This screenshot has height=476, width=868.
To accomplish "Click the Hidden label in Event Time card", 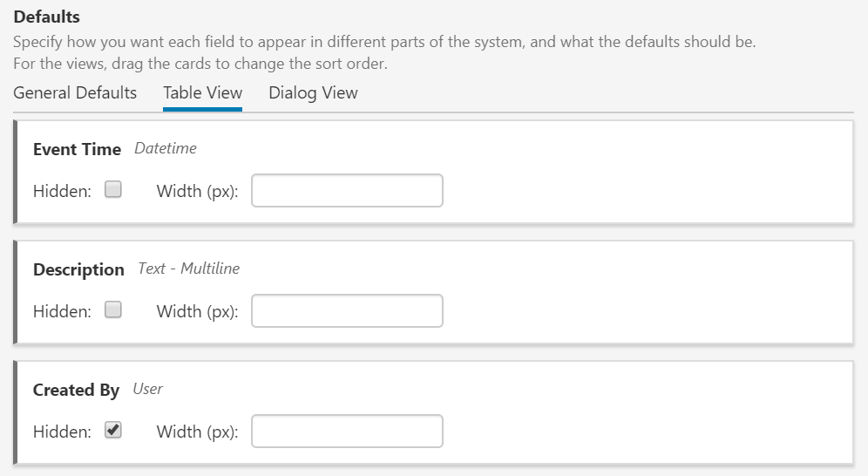I will click(62, 191).
